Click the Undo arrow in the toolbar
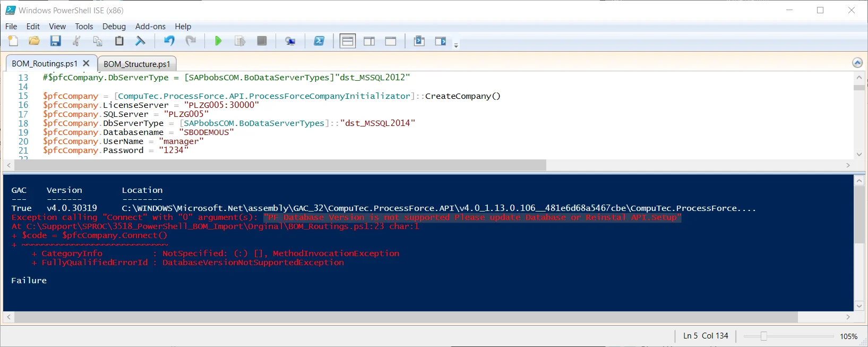The image size is (868, 347). pos(169,41)
